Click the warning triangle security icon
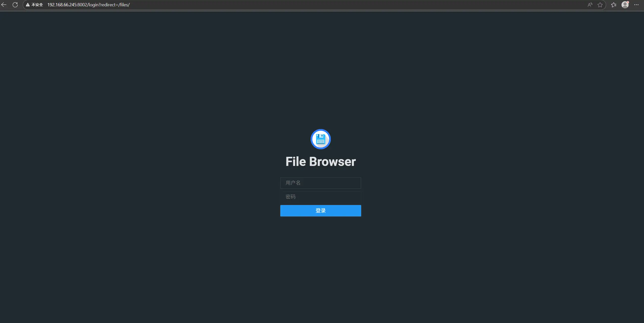 point(28,5)
